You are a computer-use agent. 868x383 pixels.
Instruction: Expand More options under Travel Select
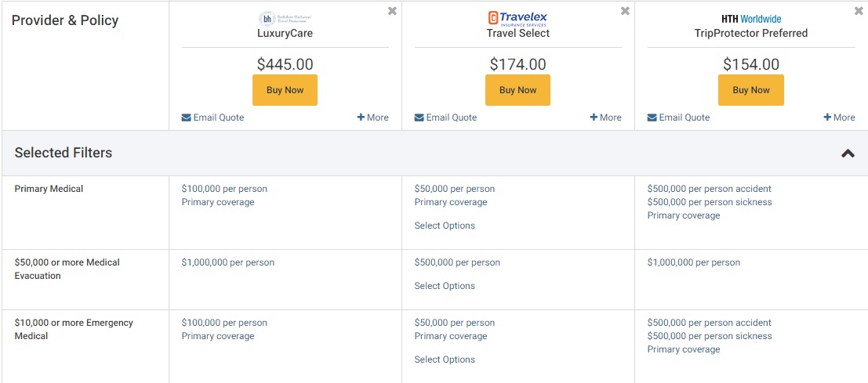click(605, 117)
